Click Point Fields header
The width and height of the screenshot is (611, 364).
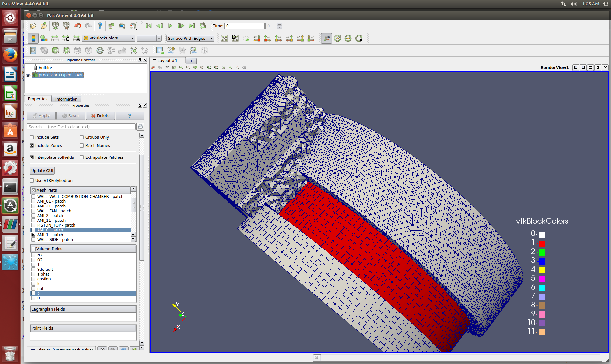pyautogui.click(x=83, y=328)
